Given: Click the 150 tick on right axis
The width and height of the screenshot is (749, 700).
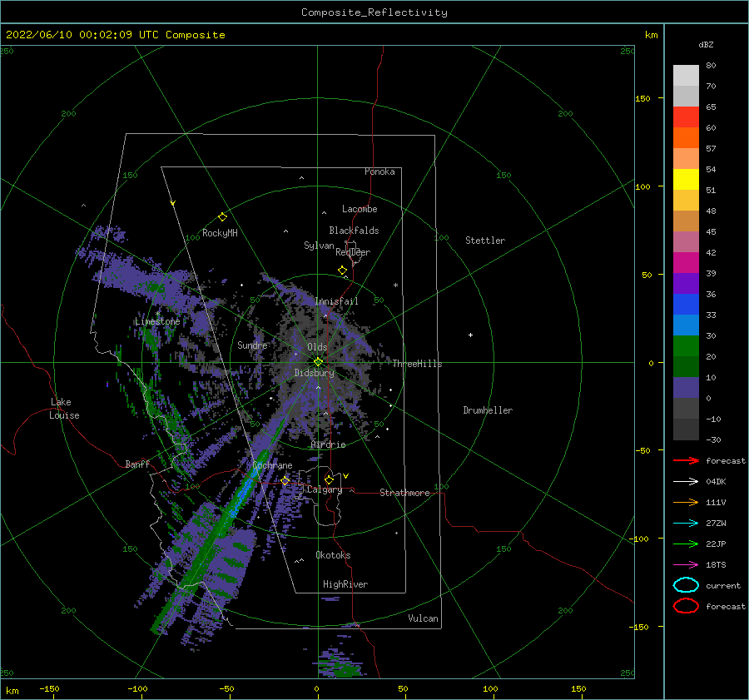Looking at the screenshot, I should coord(642,98).
